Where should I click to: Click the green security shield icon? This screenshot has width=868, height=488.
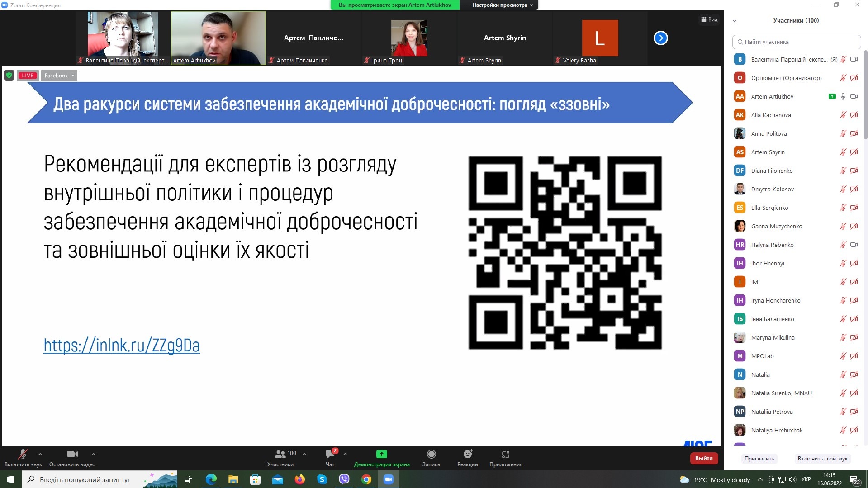(9, 76)
